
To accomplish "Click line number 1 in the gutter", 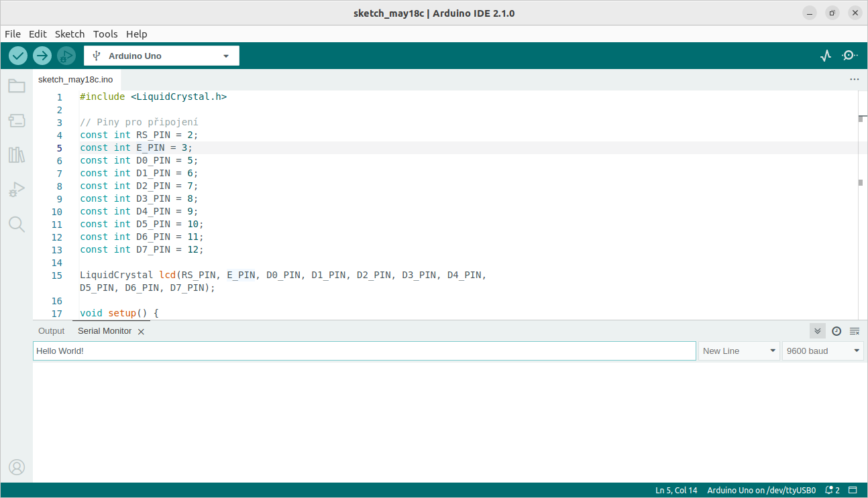I will pyautogui.click(x=59, y=97).
